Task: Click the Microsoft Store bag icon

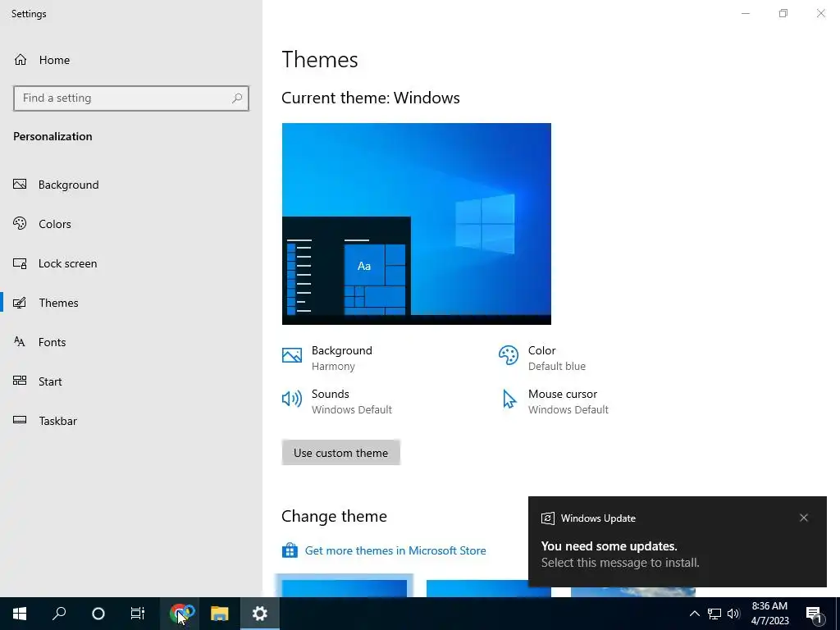Action: coord(290,550)
